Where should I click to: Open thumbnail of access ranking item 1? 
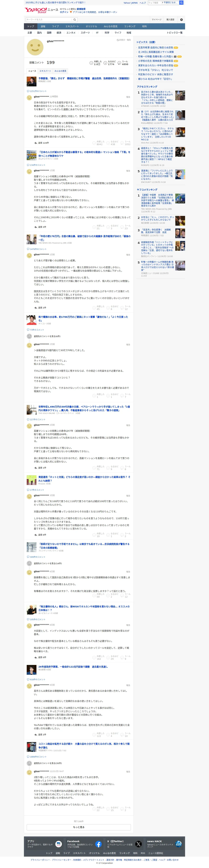180,95
